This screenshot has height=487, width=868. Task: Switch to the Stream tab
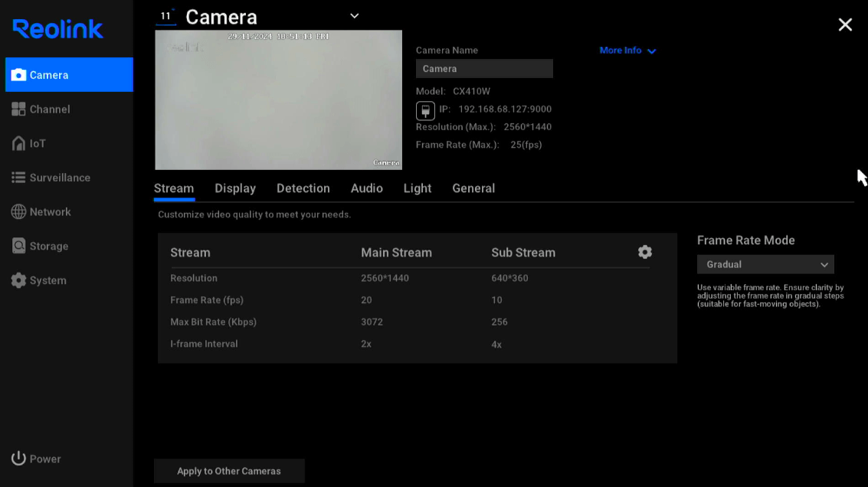(174, 188)
